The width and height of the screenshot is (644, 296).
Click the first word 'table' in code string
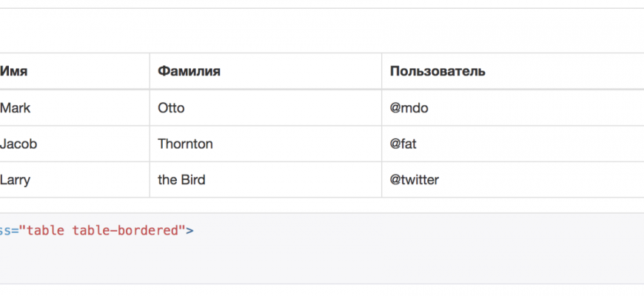point(47,230)
